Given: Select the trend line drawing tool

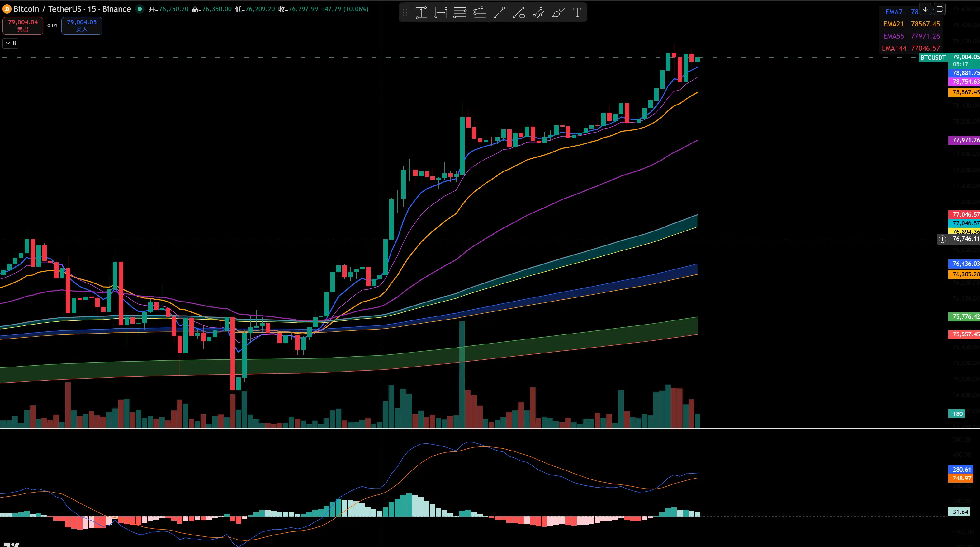Looking at the screenshot, I should pyautogui.click(x=499, y=13).
